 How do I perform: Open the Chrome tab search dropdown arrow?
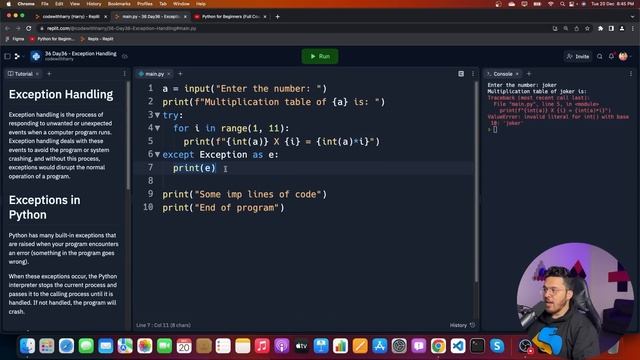tap(632, 17)
